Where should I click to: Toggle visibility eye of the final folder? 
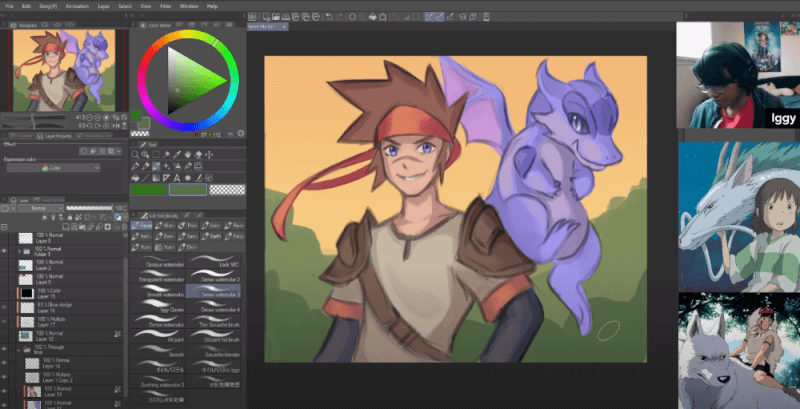click(x=4, y=349)
